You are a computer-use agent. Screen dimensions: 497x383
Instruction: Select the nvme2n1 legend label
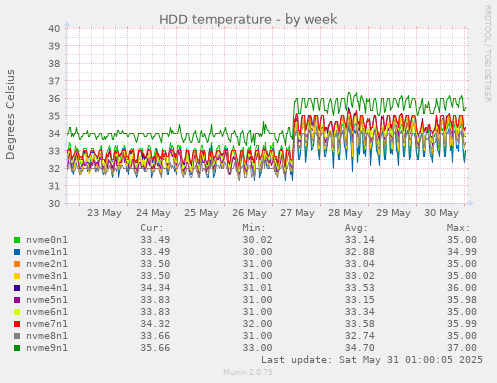coord(47,264)
